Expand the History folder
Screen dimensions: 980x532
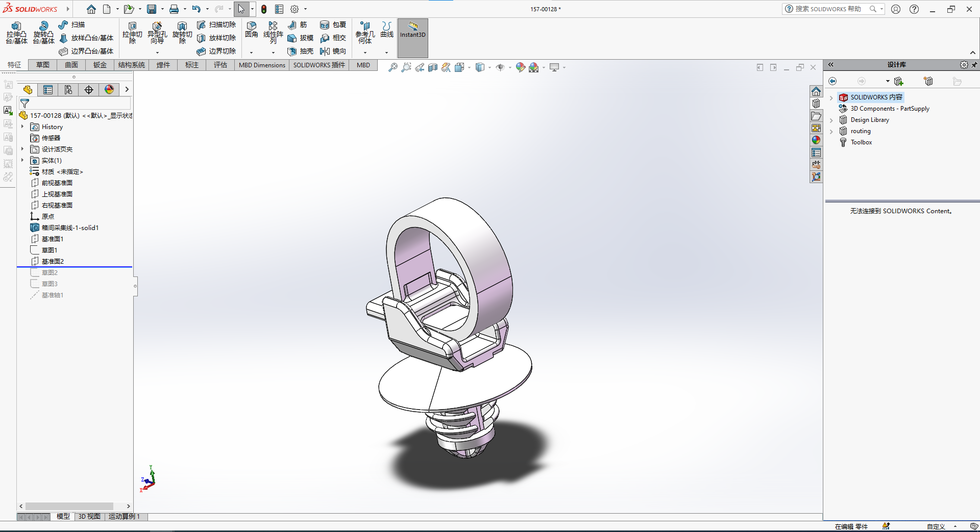[22, 126]
